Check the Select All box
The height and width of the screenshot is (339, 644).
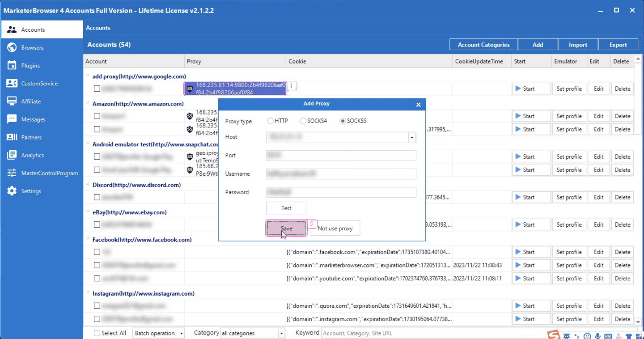pyautogui.click(x=97, y=333)
